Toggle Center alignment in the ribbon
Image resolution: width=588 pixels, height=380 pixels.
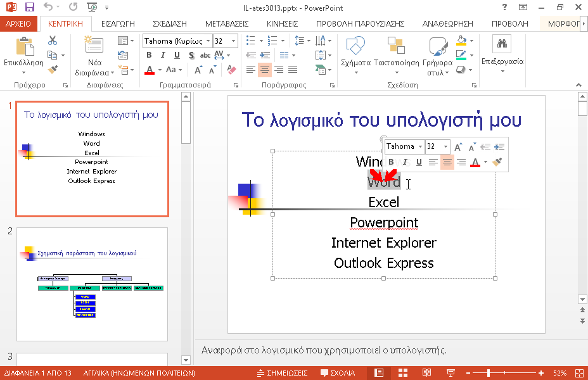pos(265,70)
